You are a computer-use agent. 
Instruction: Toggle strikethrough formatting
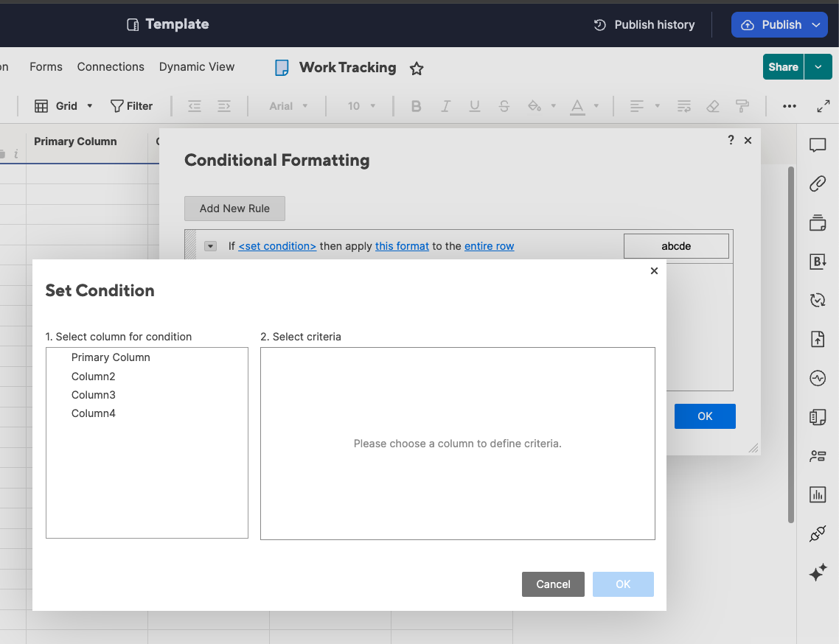click(x=504, y=106)
